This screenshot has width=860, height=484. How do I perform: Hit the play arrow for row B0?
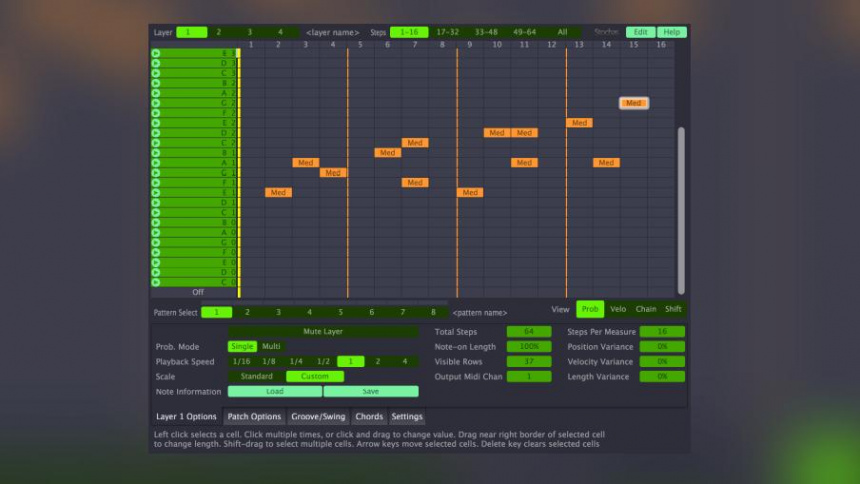[x=156, y=222]
